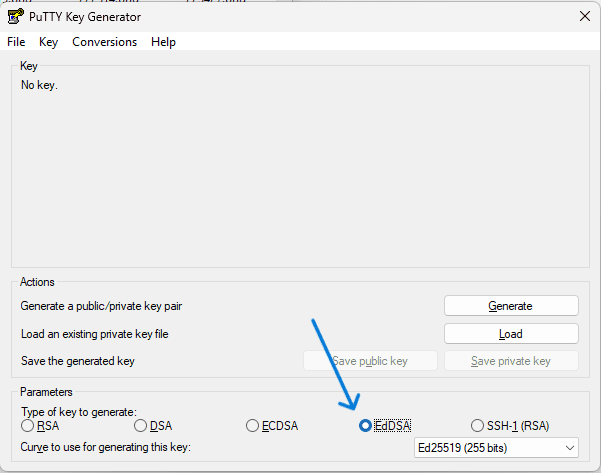Image resolution: width=601 pixels, height=473 pixels.
Task: Click Load to open existing private key
Action: (510, 334)
